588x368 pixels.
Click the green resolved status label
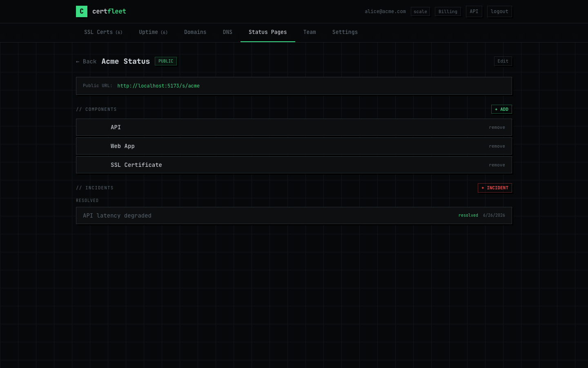point(468,215)
